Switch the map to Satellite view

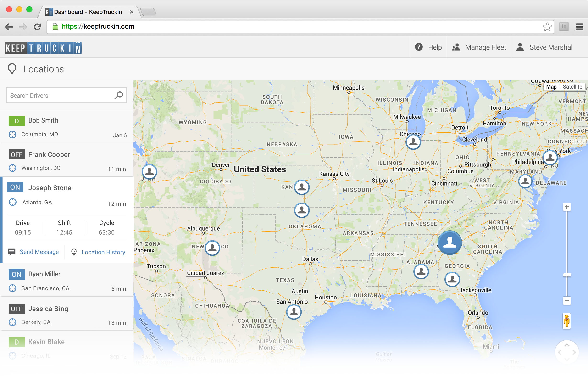[572, 87]
